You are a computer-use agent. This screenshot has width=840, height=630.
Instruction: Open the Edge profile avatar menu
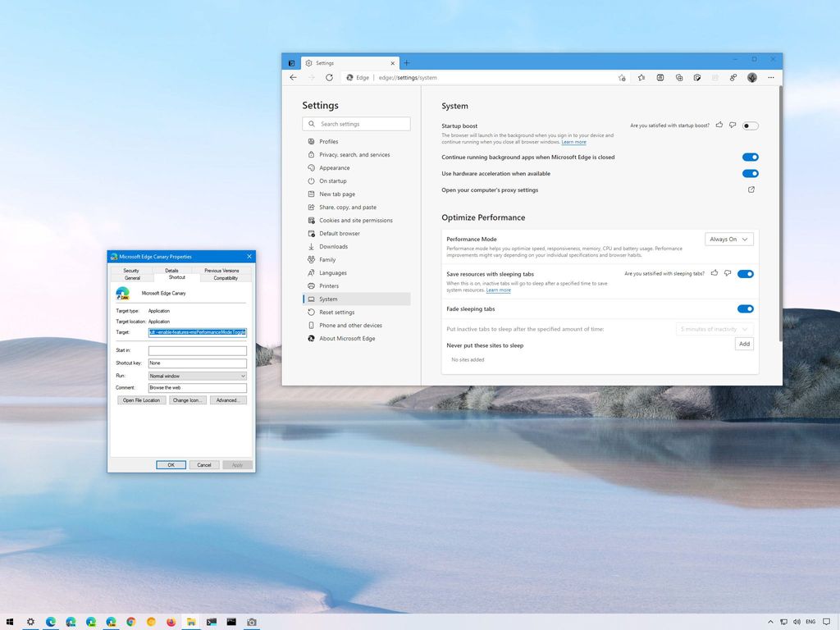pos(752,77)
